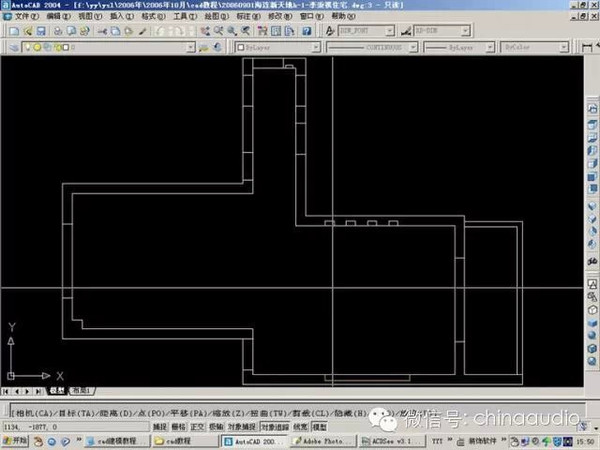Toggle 对象追踪 object tracking
Screen dimensions: 600x450
tap(275, 427)
